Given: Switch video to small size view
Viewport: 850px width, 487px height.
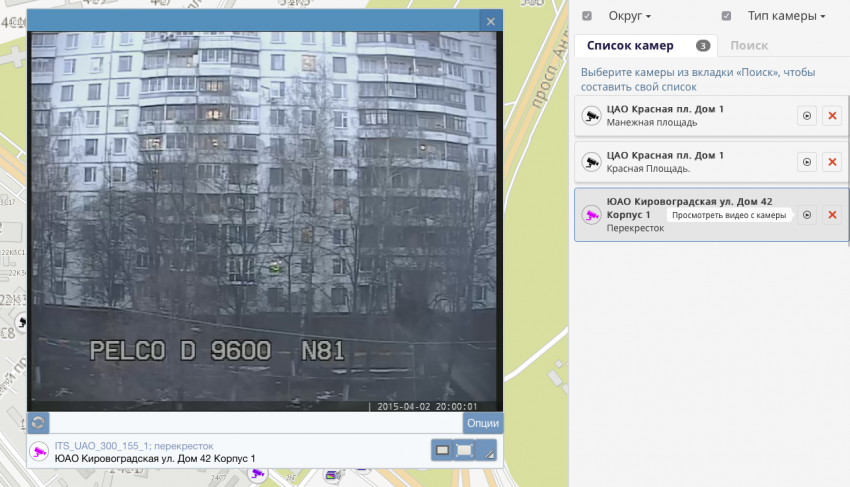Looking at the screenshot, I should [x=442, y=451].
